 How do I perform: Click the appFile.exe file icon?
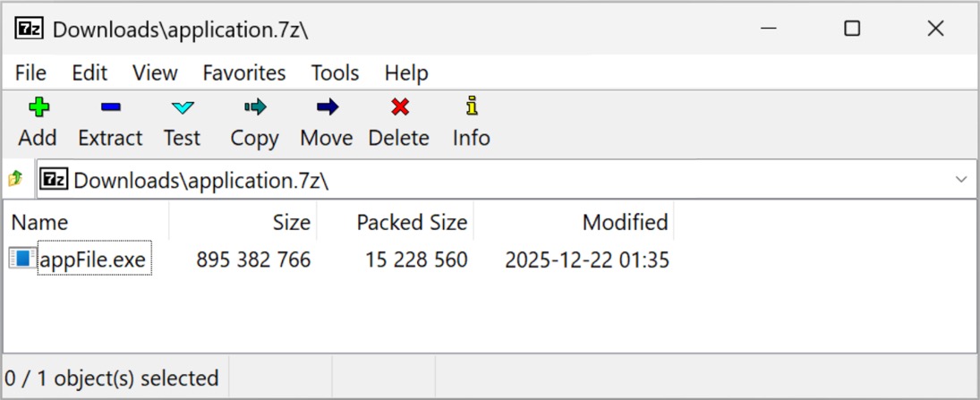[21, 260]
